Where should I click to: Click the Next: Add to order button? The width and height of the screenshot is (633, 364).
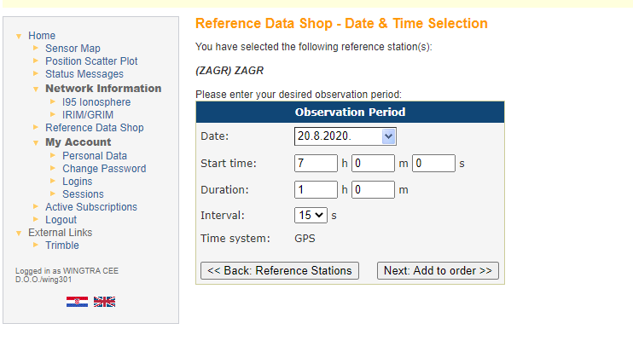(438, 270)
